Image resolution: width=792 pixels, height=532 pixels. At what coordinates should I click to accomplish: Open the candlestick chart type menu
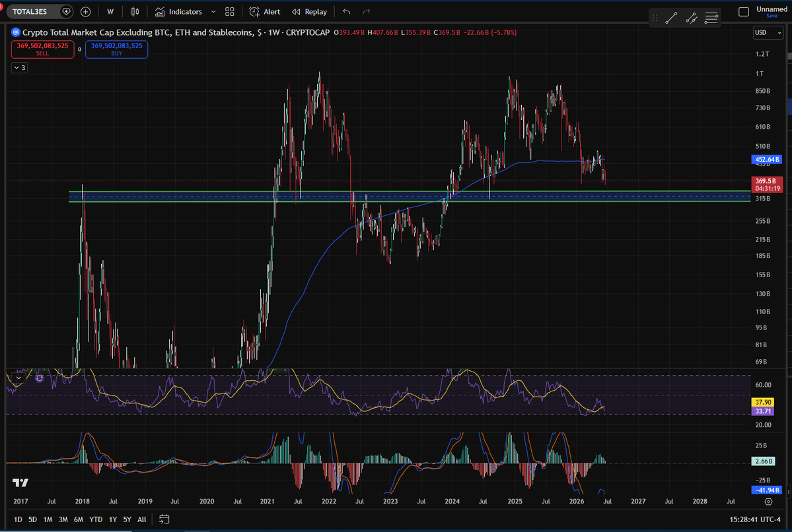tap(135, 12)
